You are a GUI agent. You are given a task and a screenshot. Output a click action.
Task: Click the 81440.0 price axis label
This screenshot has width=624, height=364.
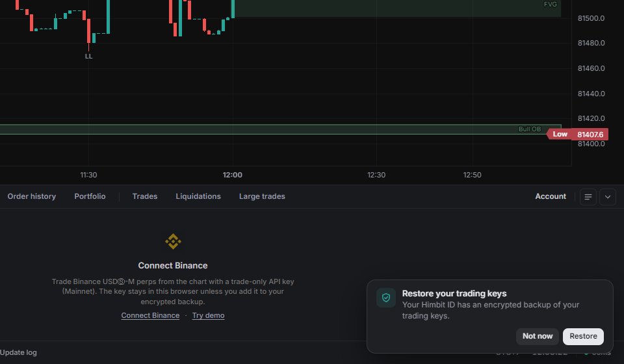[591, 94]
